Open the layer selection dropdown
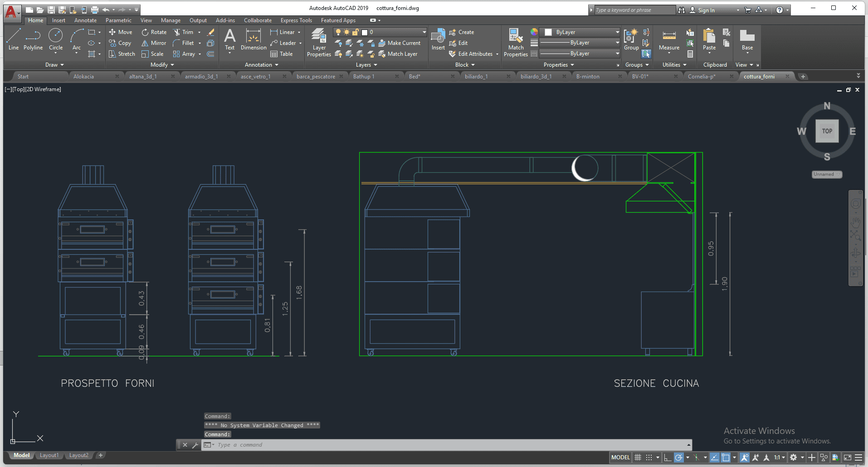Image resolution: width=868 pixels, height=467 pixels. click(424, 32)
